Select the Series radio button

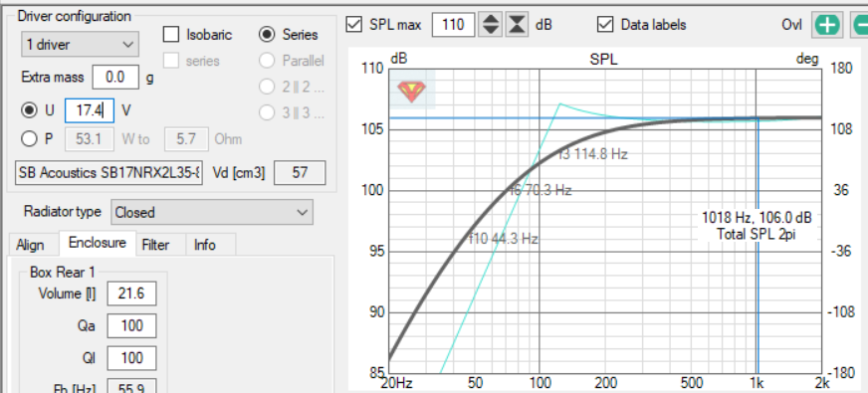click(267, 34)
